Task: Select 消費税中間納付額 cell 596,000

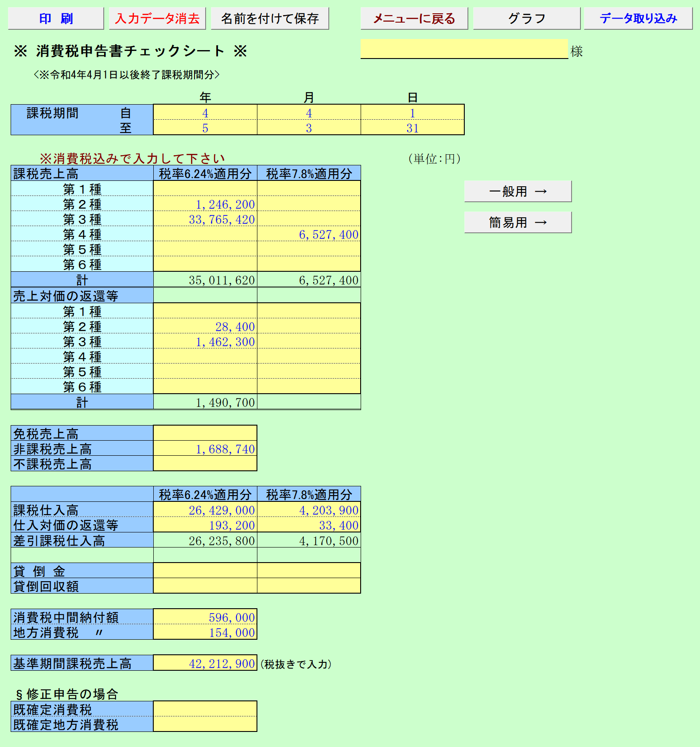Action: [205, 617]
